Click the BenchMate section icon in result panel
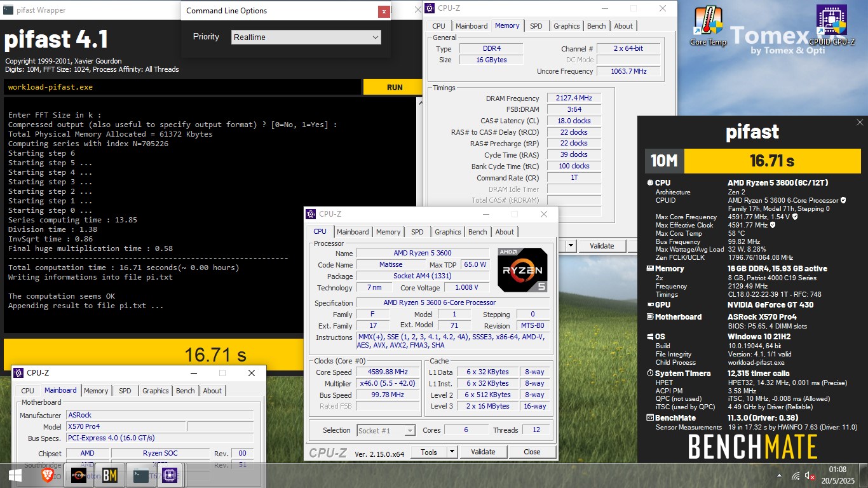Viewport: 868px width, 488px height. pyautogui.click(x=650, y=418)
